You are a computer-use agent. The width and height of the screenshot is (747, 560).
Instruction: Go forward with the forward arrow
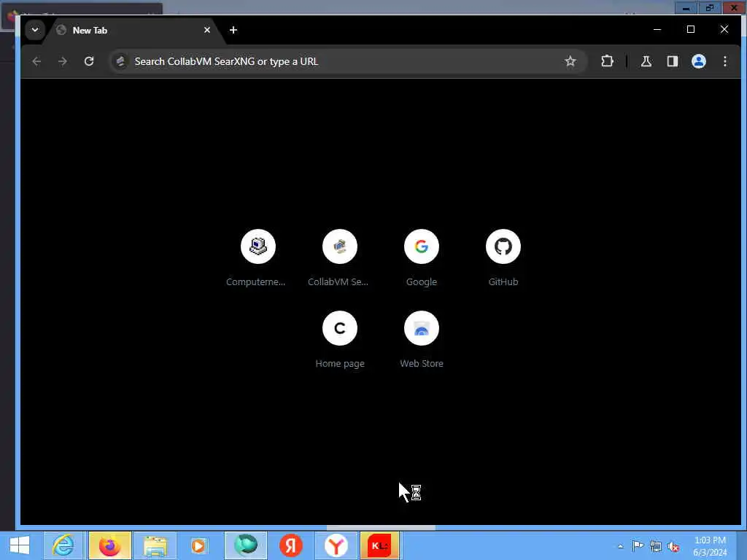pos(63,61)
